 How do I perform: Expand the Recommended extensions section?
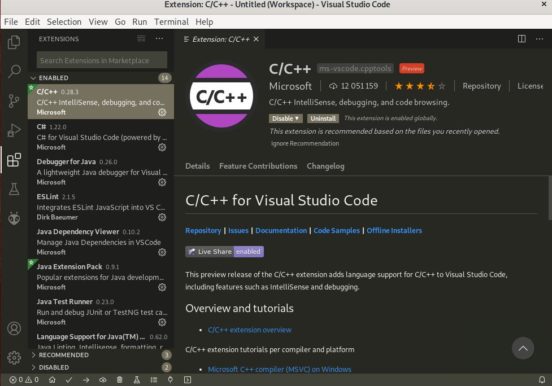[100, 355]
